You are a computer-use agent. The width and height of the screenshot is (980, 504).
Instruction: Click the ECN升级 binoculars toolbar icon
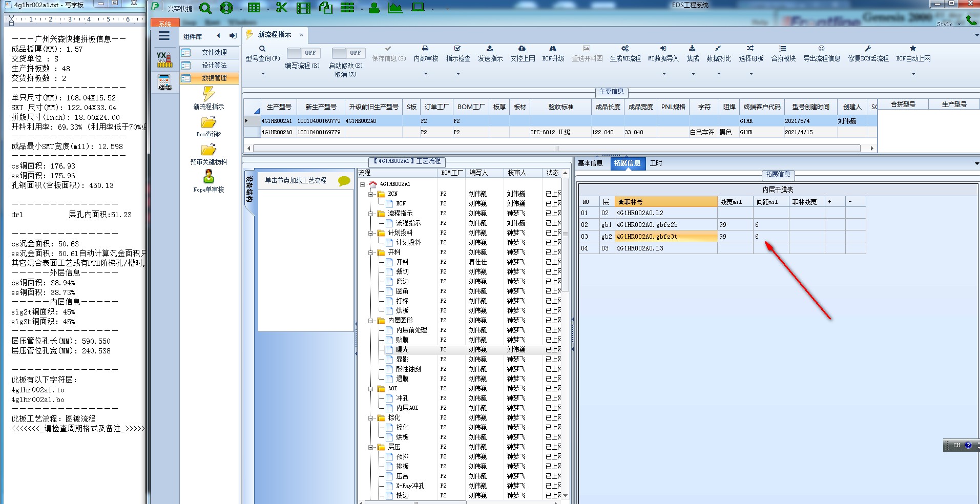click(553, 49)
